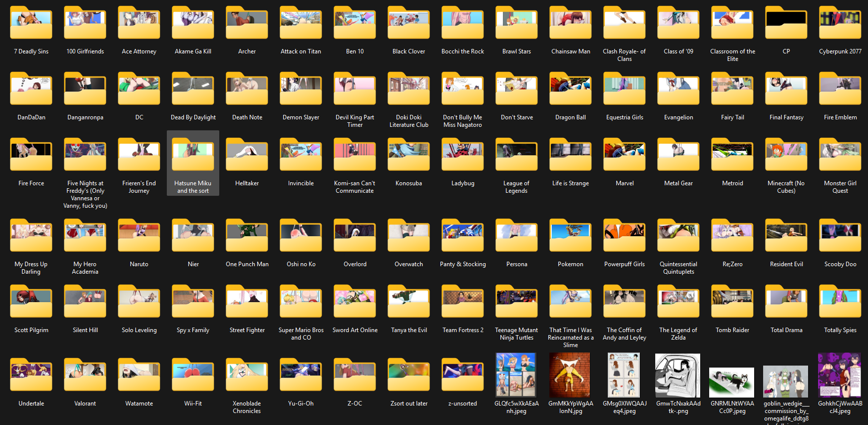Select the Black Clover folder icon
The image size is (868, 425).
pyautogui.click(x=409, y=23)
